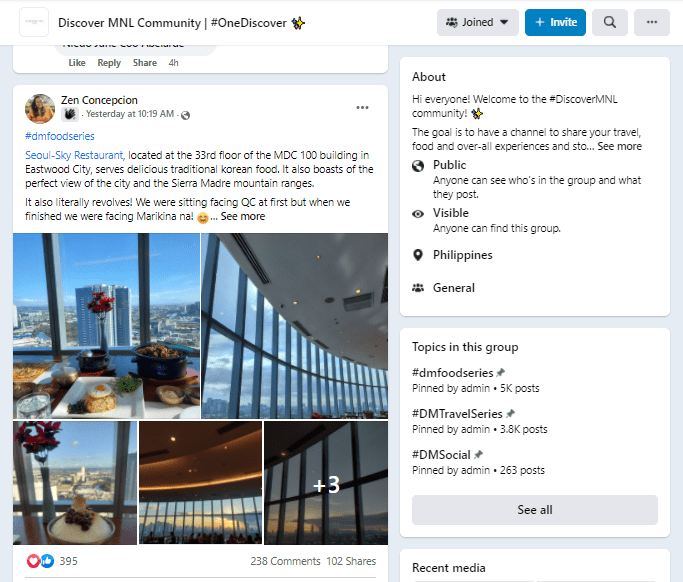Click the globe public audience icon on the post
This screenshot has height=582, width=683.
pyautogui.click(x=186, y=115)
